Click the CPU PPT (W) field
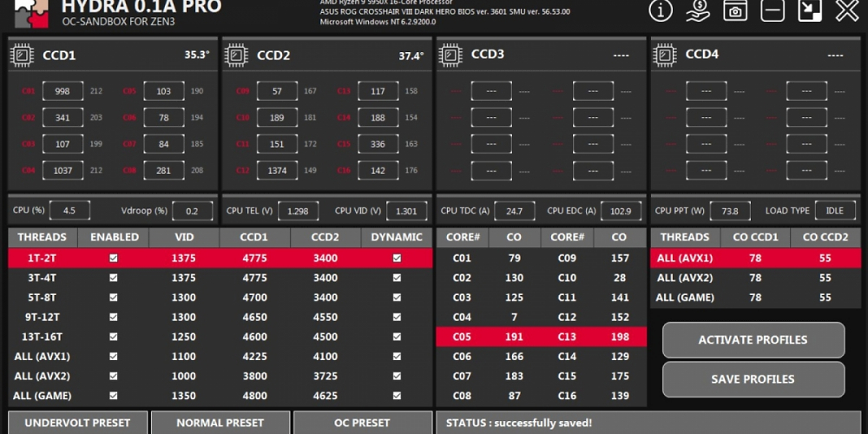The image size is (868, 434). click(x=730, y=211)
